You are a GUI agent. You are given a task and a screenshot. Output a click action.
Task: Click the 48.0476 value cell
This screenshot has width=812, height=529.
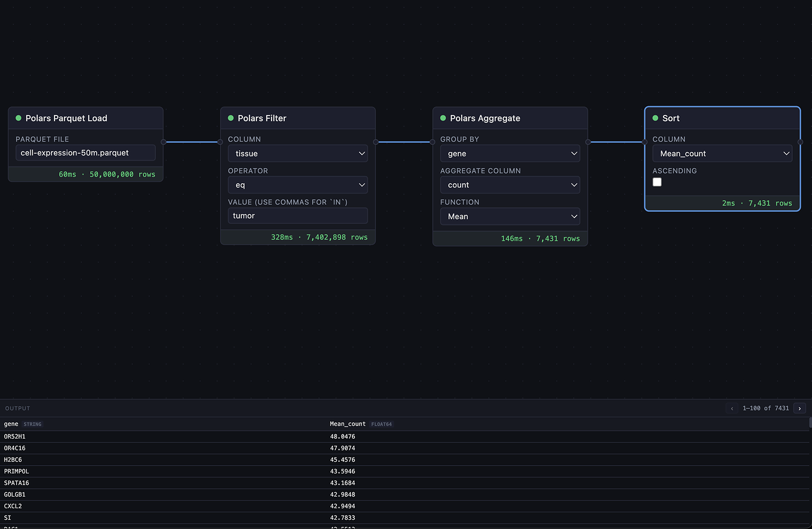tap(343, 436)
